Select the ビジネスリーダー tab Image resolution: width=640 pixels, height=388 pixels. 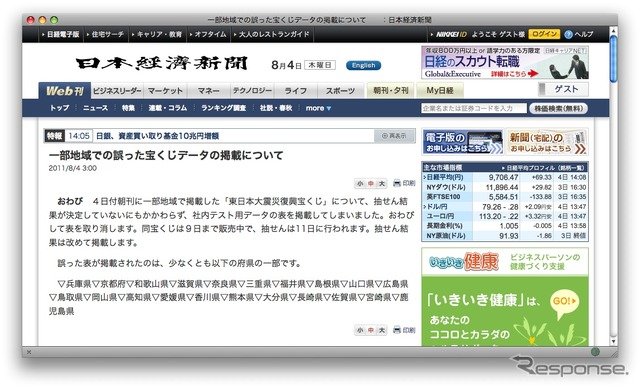[117, 91]
